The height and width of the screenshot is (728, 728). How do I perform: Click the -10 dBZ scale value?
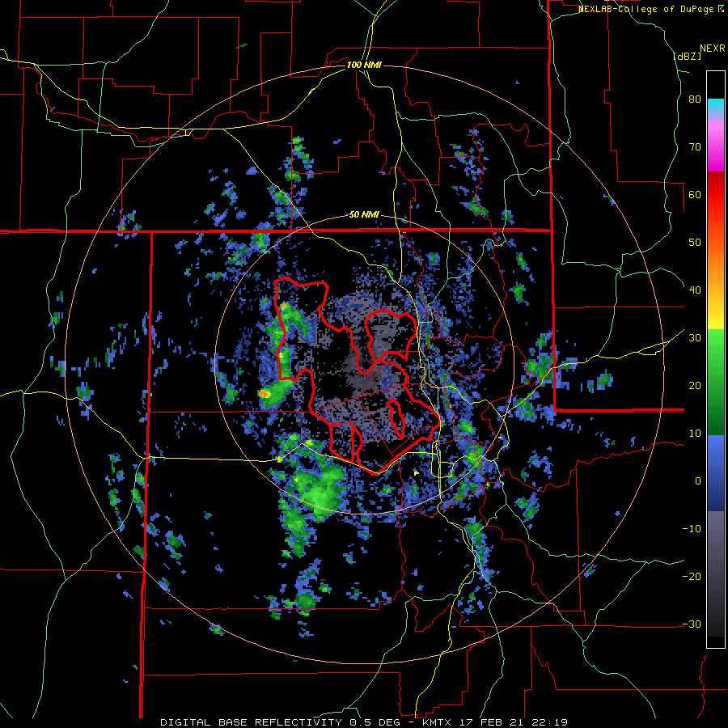(692, 529)
